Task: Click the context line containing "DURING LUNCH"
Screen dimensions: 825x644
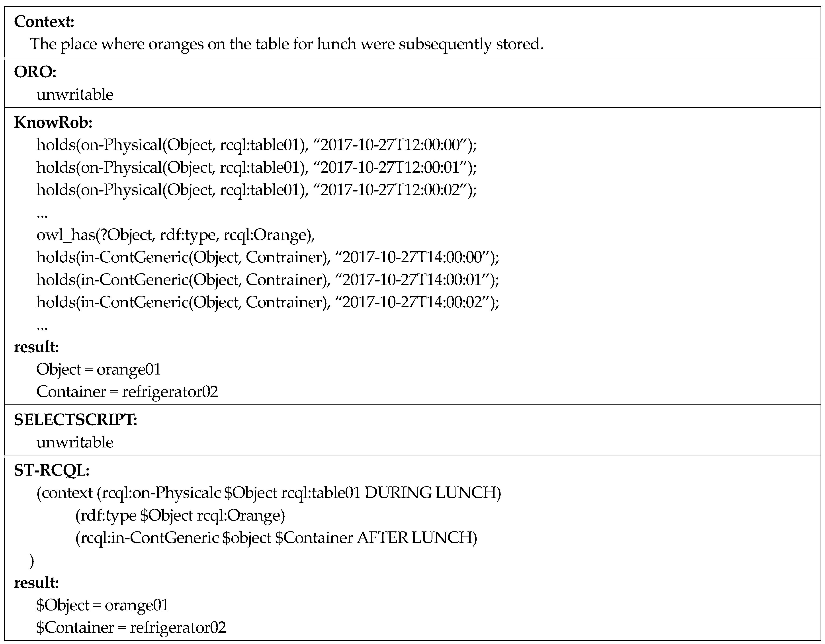Action: tap(269, 493)
